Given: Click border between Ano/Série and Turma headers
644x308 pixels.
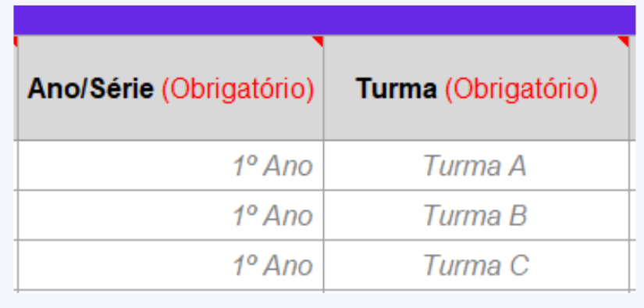Looking at the screenshot, I should pyautogui.click(x=324, y=88).
